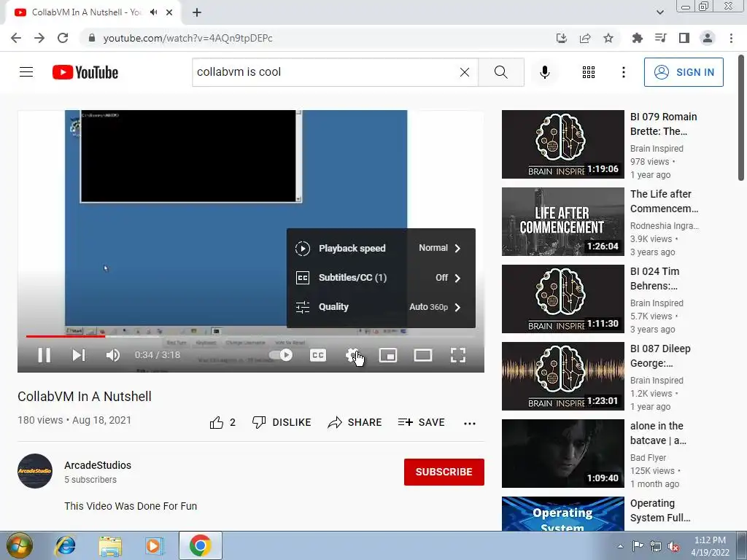Open more actions ellipsis under video
This screenshot has width=747, height=560.
pos(470,423)
